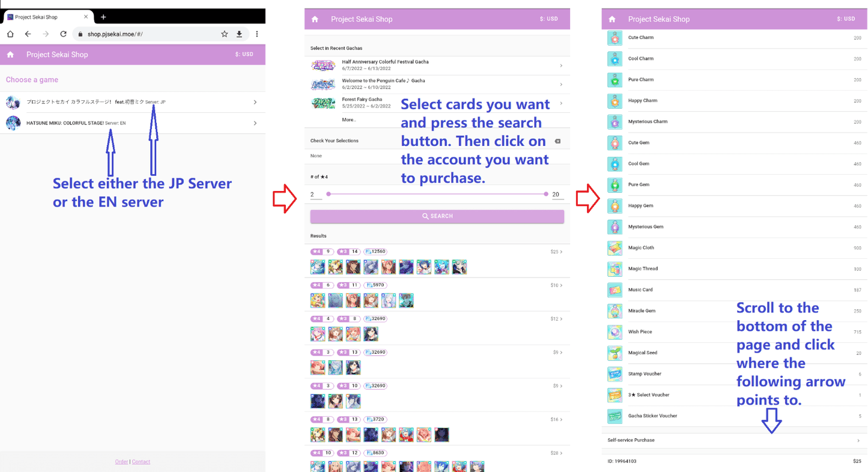Open the $16 account result
The image size is (868, 472).
[x=437, y=429]
